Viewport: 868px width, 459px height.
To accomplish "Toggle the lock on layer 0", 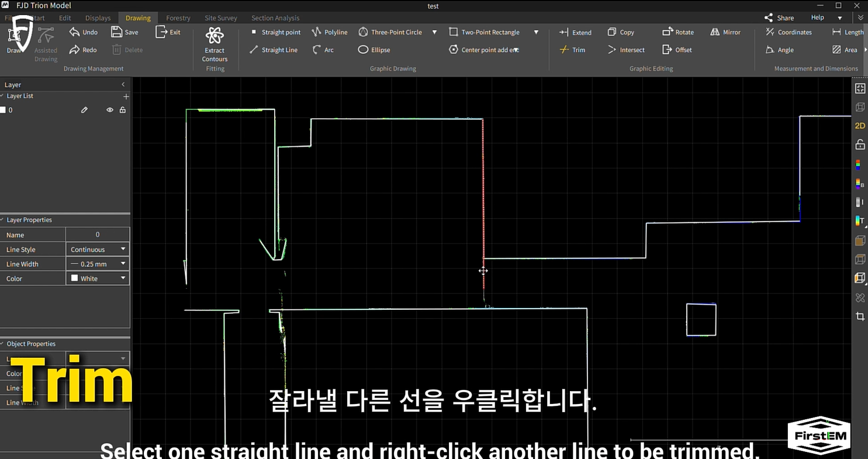I will [123, 110].
